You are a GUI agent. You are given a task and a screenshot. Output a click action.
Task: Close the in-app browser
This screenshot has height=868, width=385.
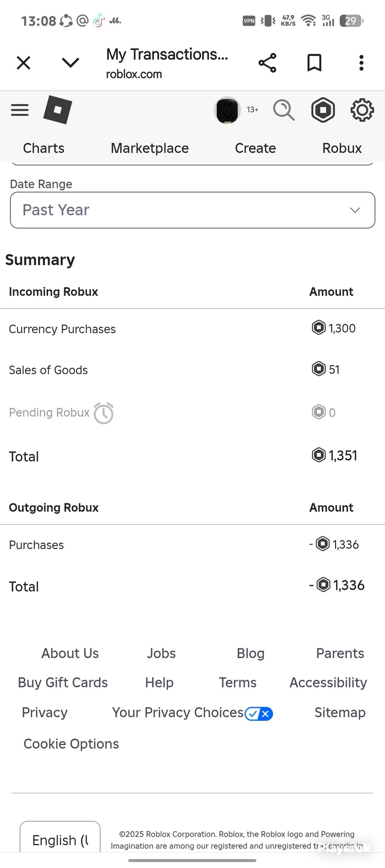coord(23,63)
